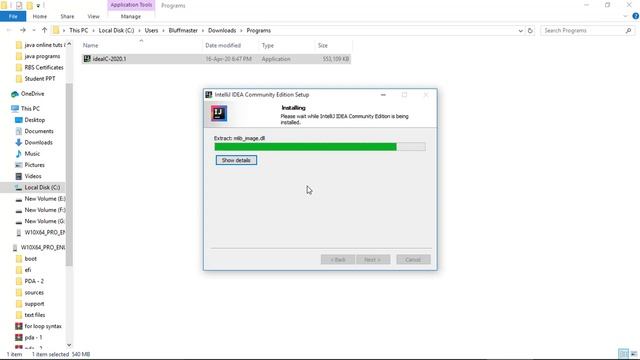Click the Application Tools contextual tab header
Image resolution: width=640 pixels, height=360 pixels.
131,5
